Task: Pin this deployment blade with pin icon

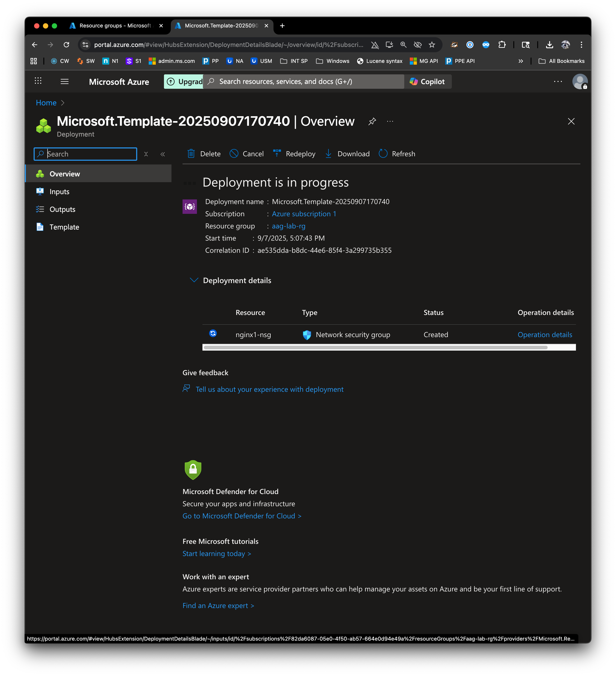Action: [372, 121]
